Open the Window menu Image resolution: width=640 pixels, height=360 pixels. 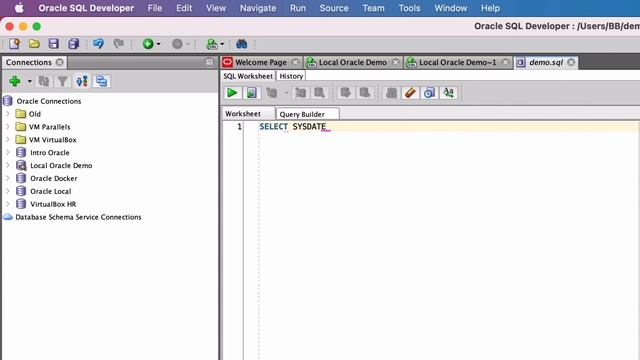[x=451, y=8]
